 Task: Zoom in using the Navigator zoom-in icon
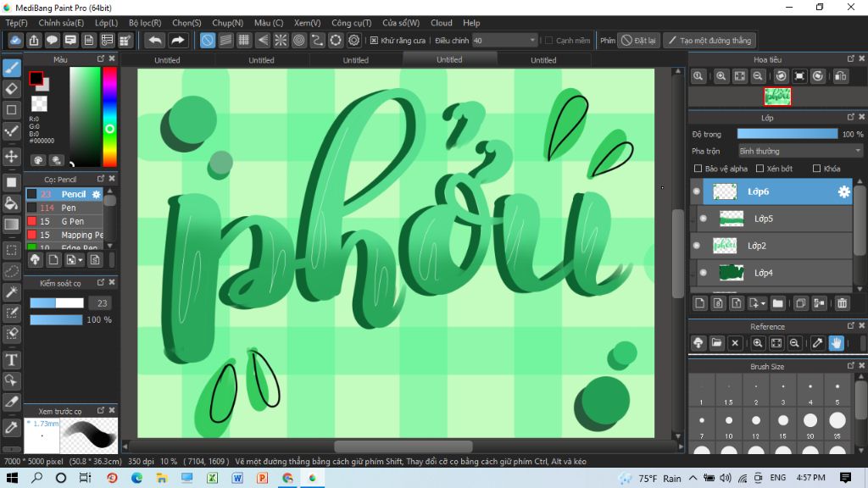point(721,76)
